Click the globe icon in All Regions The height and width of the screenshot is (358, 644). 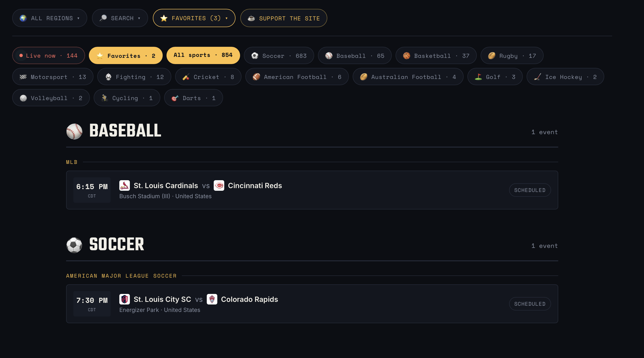point(23,18)
